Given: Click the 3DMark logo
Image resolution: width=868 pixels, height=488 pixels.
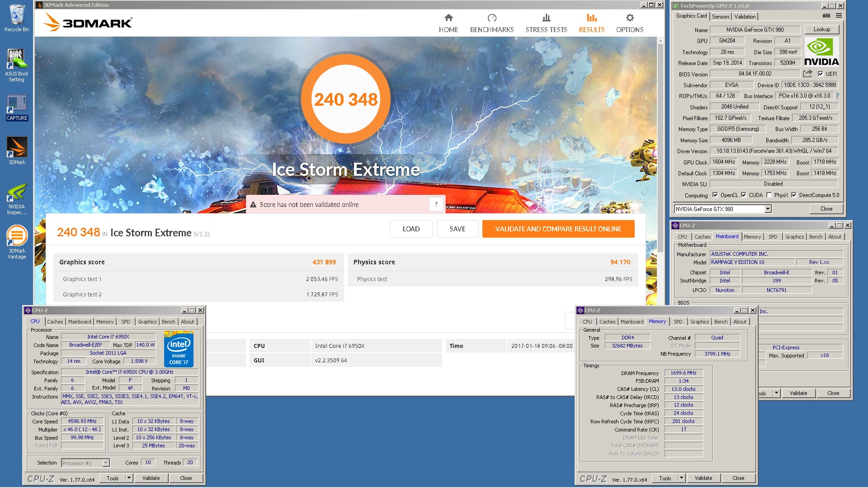Looking at the screenshot, I should tap(88, 23).
